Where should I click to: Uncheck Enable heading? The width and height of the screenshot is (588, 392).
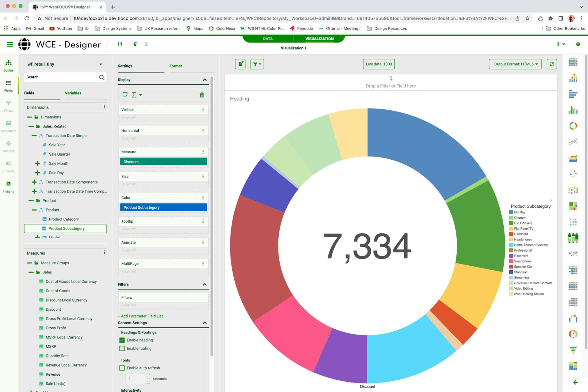(122, 340)
